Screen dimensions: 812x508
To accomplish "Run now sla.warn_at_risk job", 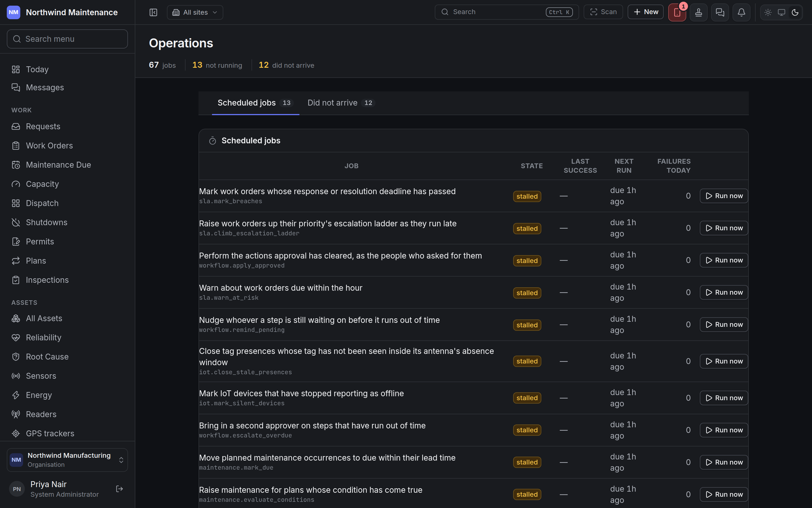I will (x=724, y=292).
